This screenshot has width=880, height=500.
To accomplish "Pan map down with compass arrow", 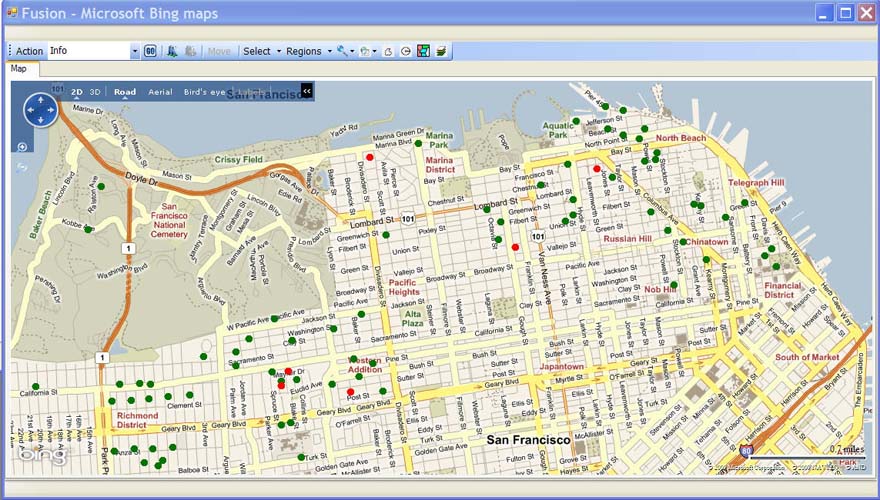I will [x=40, y=120].
